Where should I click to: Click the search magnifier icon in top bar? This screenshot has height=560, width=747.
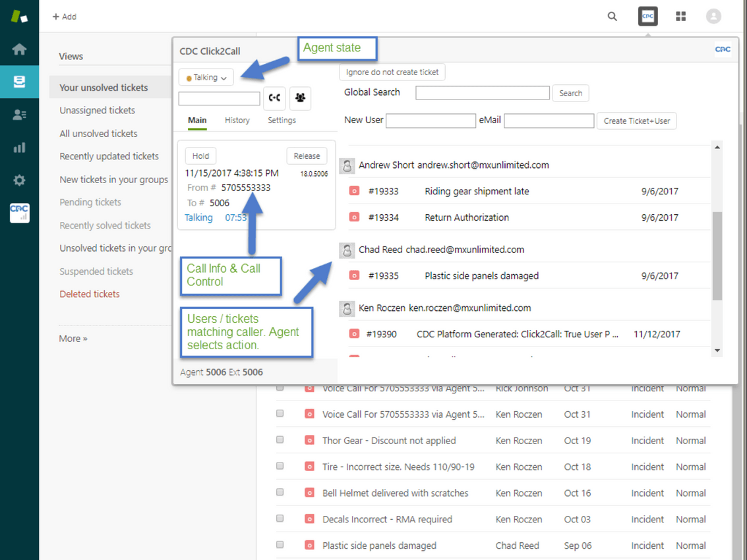pyautogui.click(x=612, y=16)
